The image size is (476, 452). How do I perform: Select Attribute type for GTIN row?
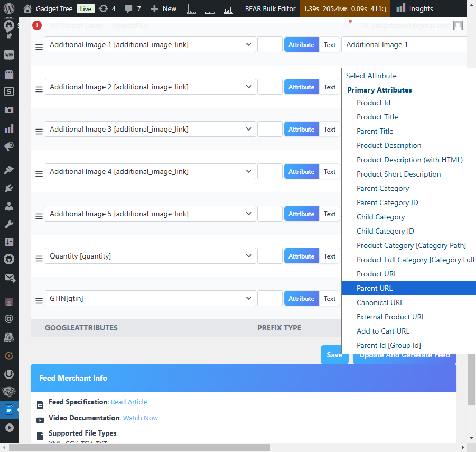[302, 298]
